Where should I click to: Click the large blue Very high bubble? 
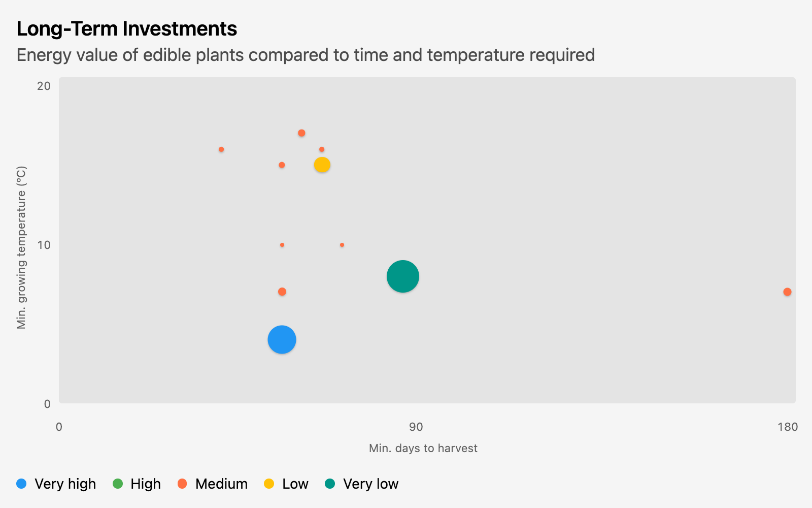click(x=282, y=339)
